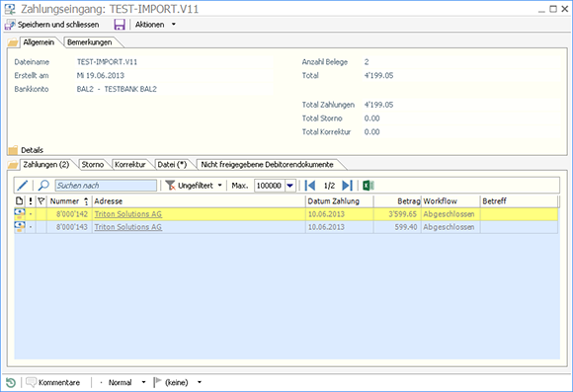Click the Abgeschlossen cell in row 8'000'142
573x392 pixels.
[x=450, y=214]
